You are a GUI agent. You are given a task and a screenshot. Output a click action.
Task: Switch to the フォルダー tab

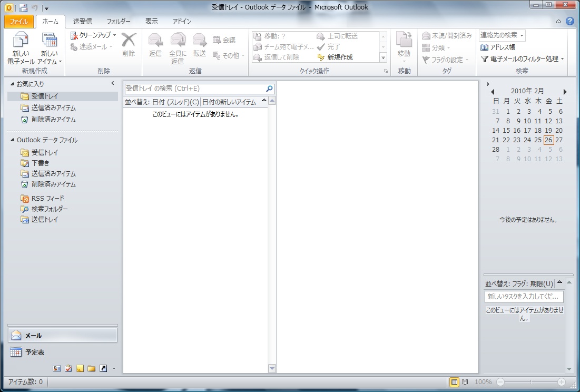coord(119,22)
